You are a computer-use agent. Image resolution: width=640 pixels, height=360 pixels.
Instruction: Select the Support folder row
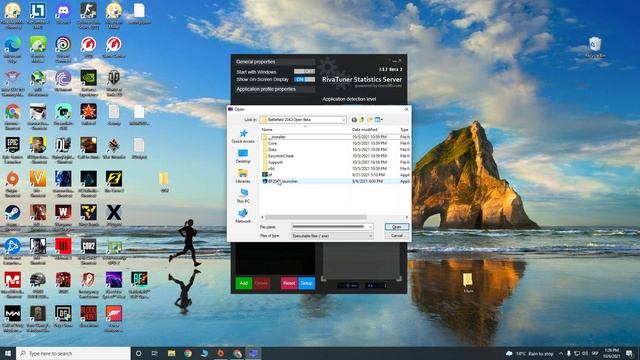[335, 162]
